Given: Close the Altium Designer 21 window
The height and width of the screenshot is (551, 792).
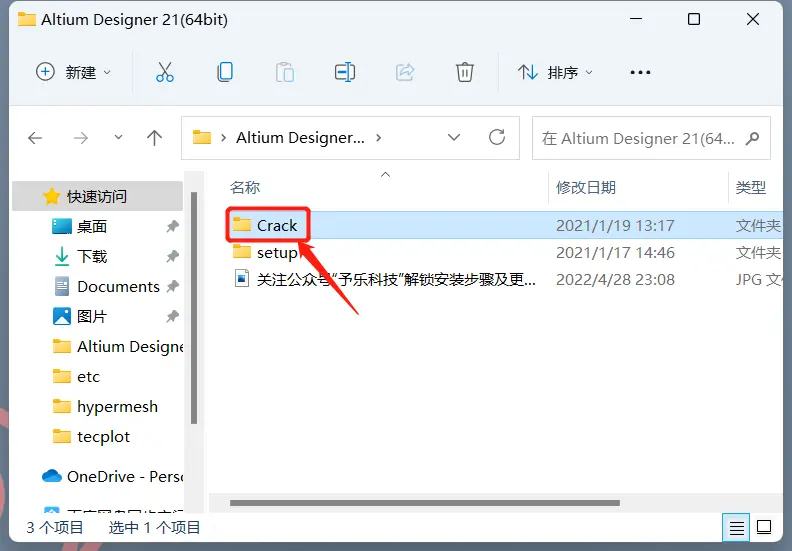Looking at the screenshot, I should [x=753, y=19].
